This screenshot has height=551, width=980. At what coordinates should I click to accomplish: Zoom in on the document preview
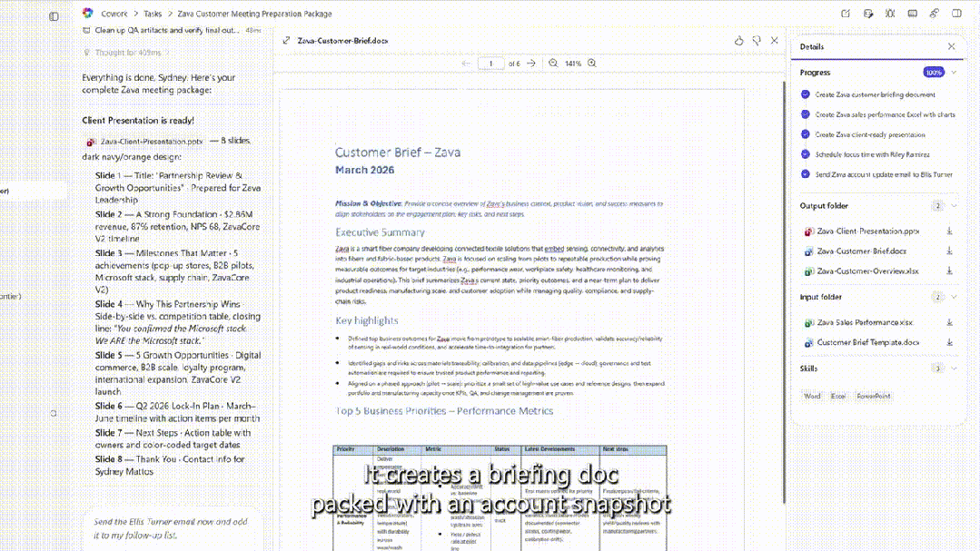pos(592,64)
